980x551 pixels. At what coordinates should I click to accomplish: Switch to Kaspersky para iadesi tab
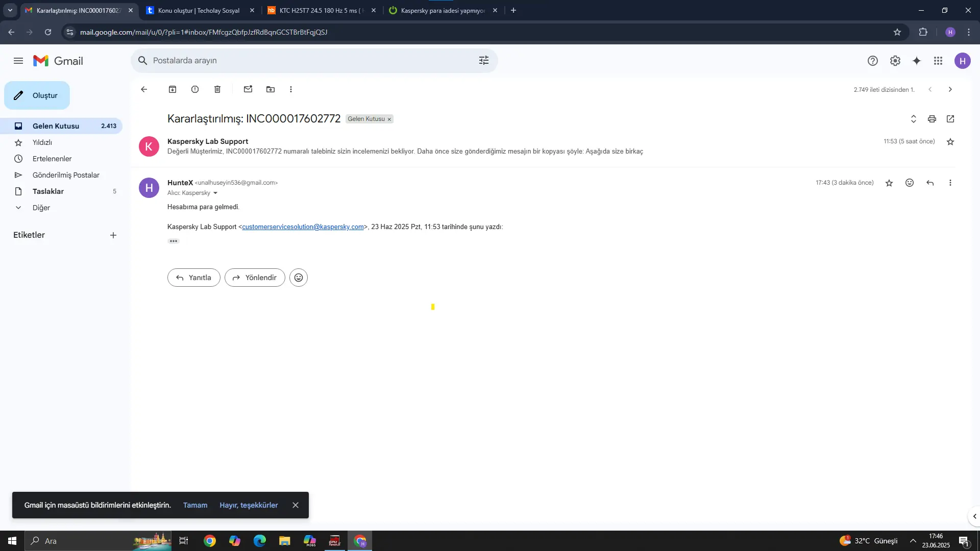click(x=443, y=10)
